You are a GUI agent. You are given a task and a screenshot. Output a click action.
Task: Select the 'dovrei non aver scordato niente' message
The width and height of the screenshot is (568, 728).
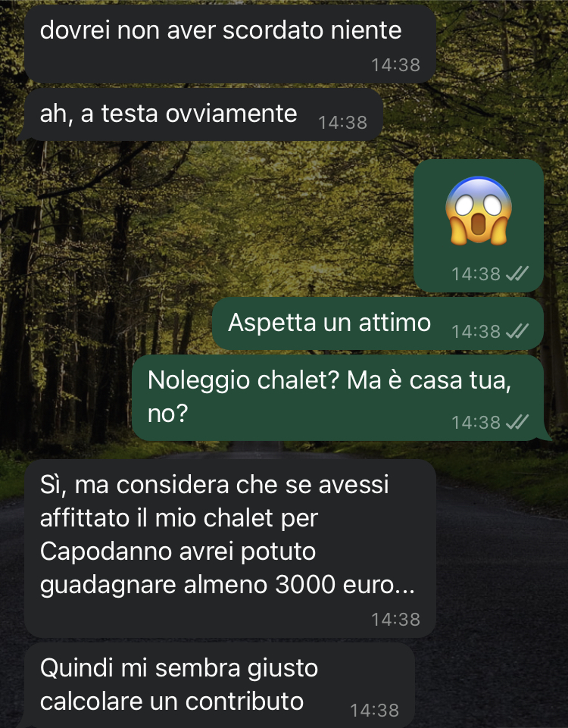[x=230, y=44]
